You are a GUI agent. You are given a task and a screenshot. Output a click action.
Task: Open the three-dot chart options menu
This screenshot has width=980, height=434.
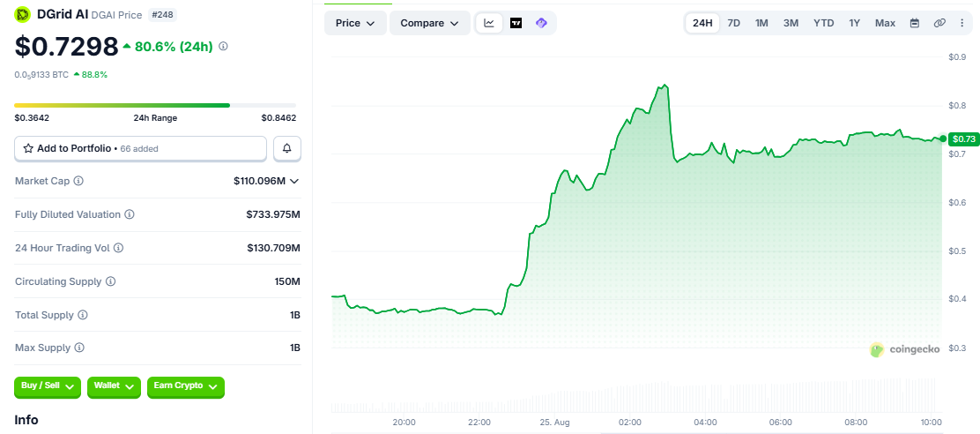pos(961,23)
